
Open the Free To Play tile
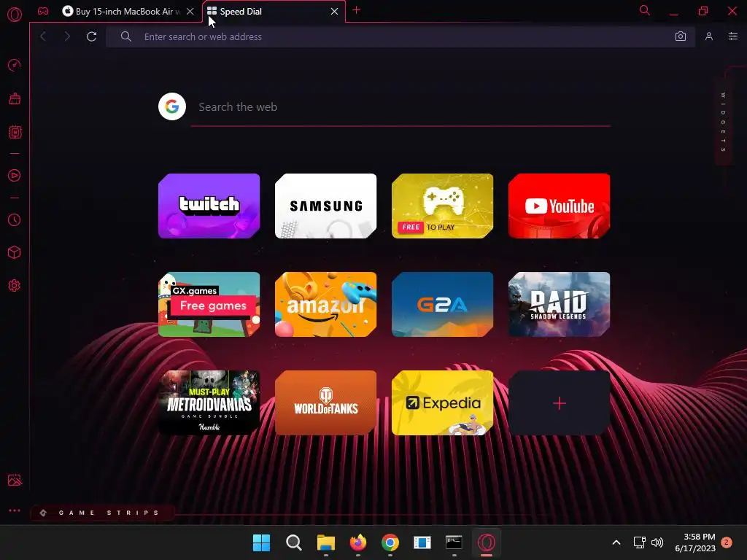pyautogui.click(x=443, y=206)
